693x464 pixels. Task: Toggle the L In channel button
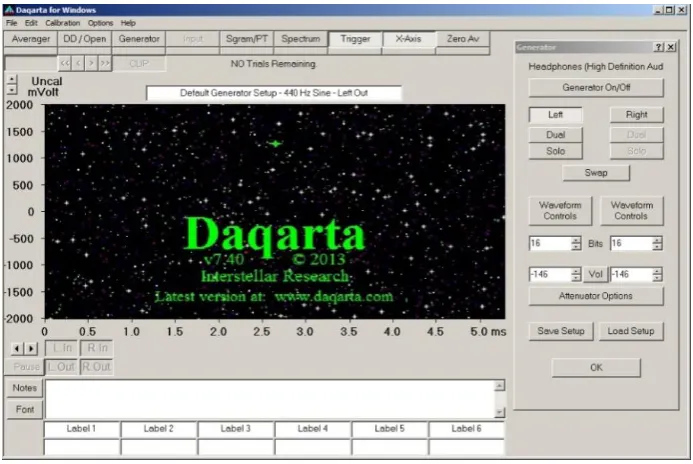[62, 348]
